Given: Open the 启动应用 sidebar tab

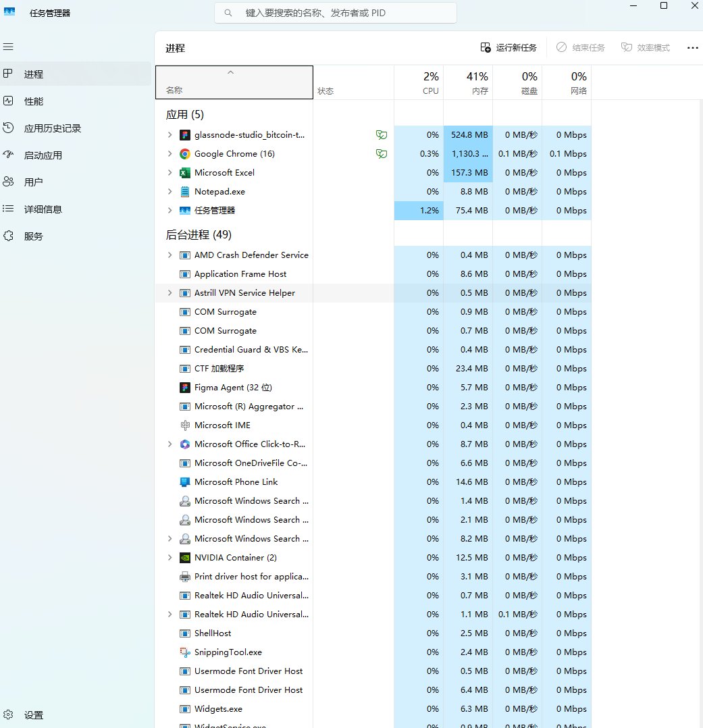Looking at the screenshot, I should click(76, 155).
